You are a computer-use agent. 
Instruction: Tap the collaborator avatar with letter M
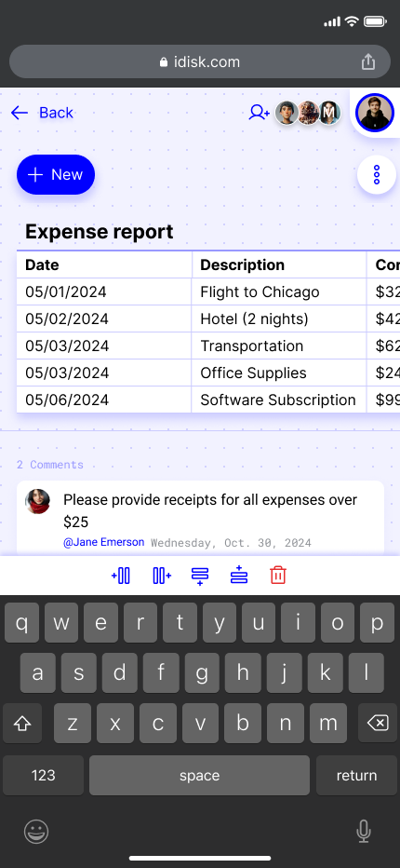click(329, 113)
